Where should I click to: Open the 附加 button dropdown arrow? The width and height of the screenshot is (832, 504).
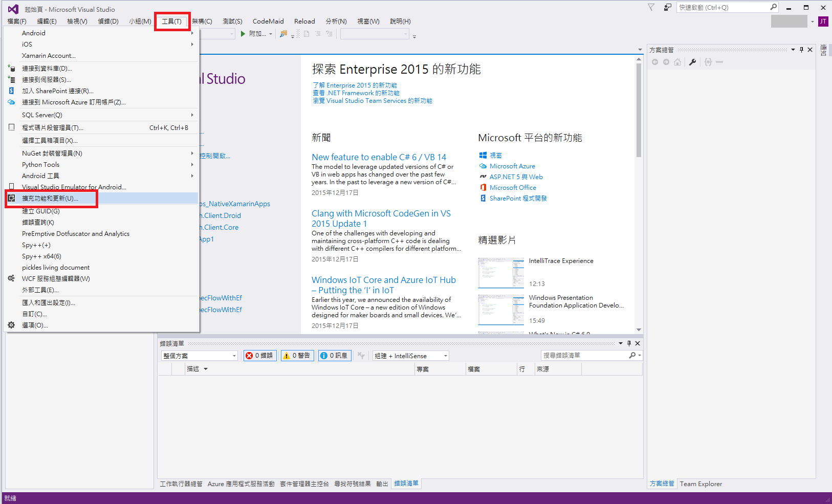pyautogui.click(x=271, y=34)
